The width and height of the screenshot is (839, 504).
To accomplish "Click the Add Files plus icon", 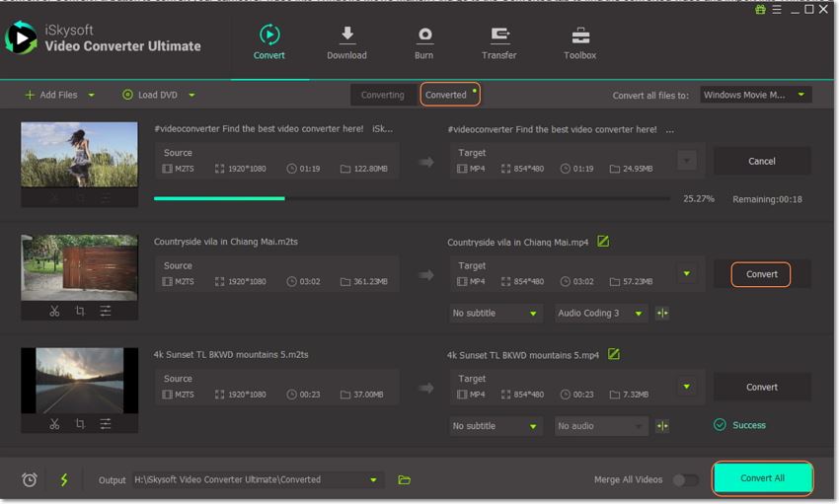I will [30, 95].
